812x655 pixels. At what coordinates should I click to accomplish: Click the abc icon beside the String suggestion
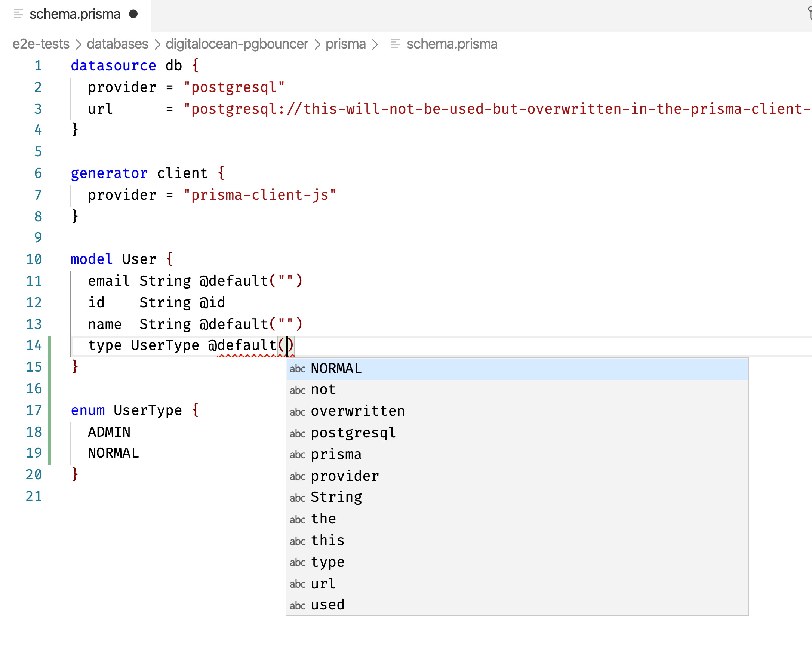point(298,498)
